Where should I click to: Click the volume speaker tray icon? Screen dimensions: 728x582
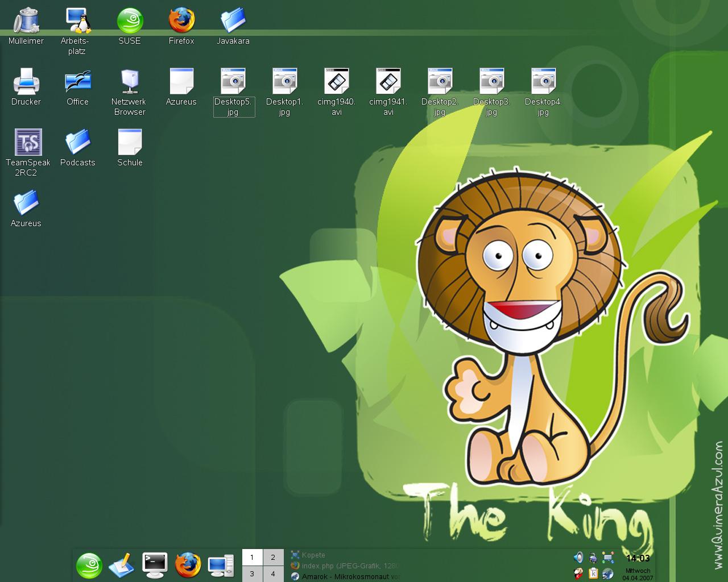tap(578, 558)
